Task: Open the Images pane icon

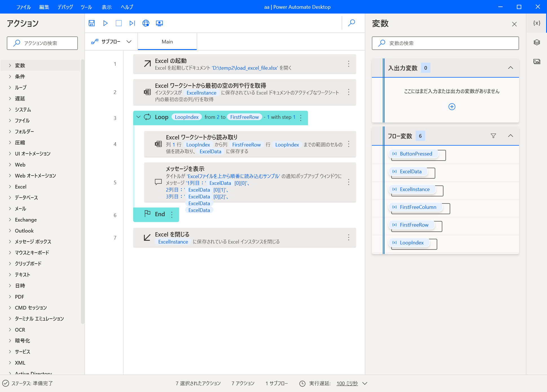Action: [x=537, y=62]
